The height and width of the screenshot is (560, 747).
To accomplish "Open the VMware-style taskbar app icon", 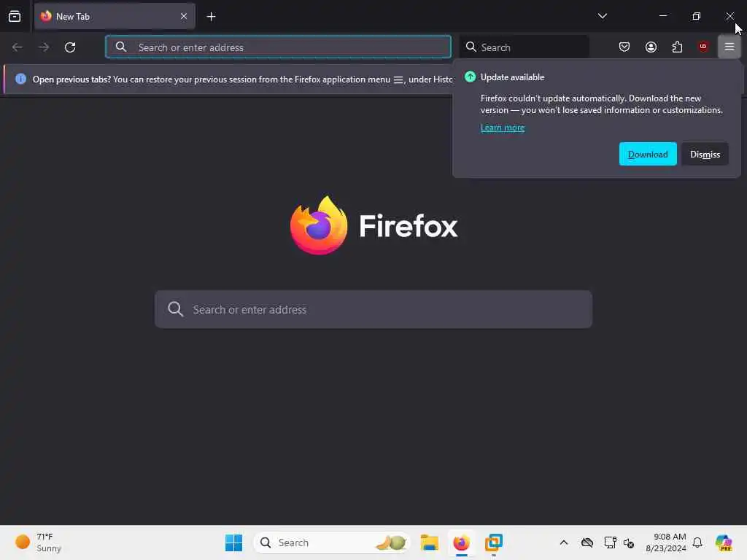I will [x=494, y=542].
